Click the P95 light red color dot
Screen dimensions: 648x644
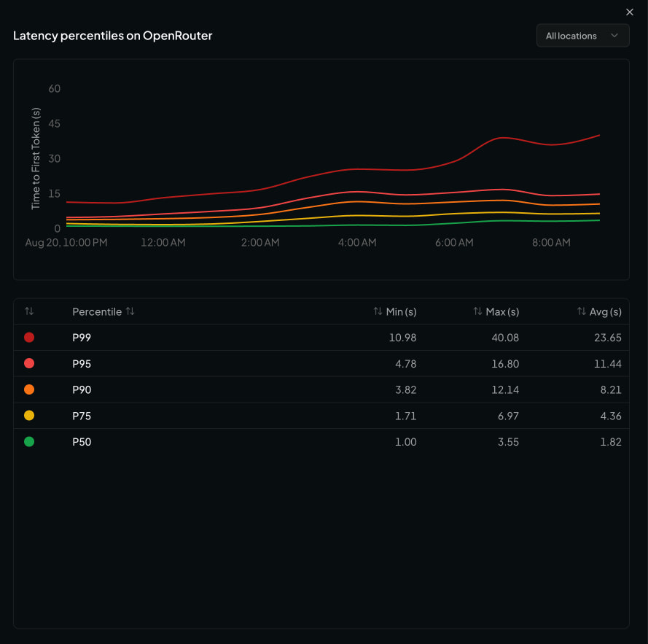[x=29, y=363]
